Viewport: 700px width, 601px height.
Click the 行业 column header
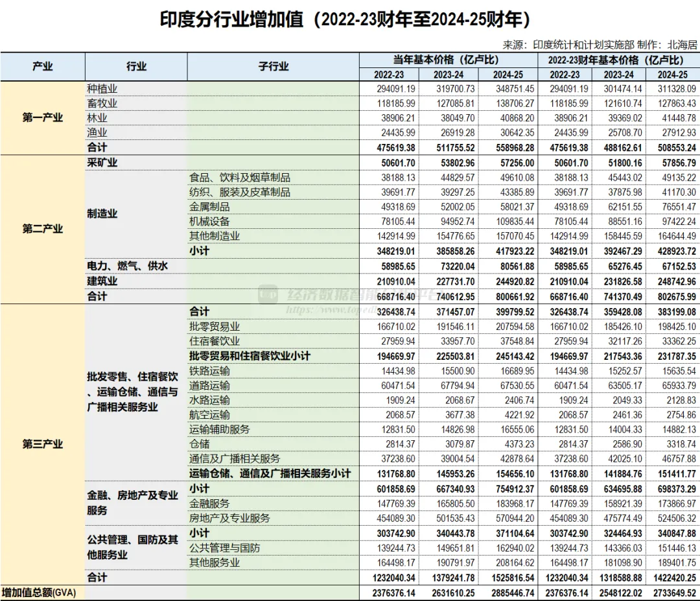click(136, 67)
